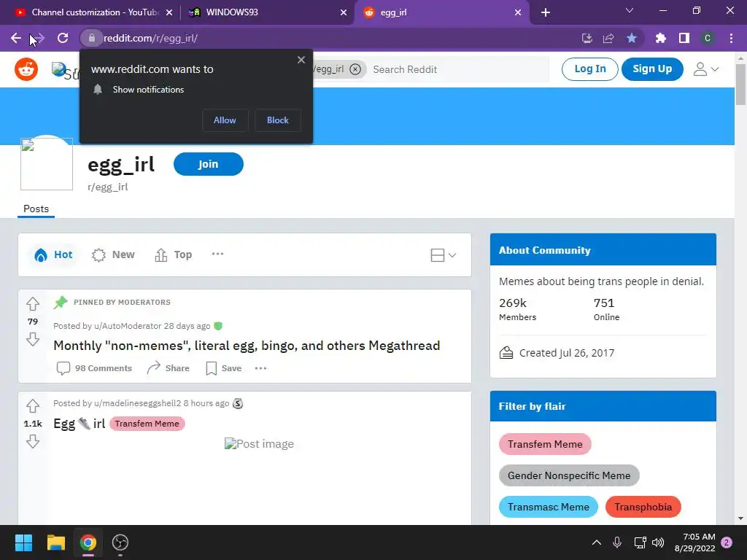Open the taskbar clock and date
747x560 pixels.
click(694, 542)
